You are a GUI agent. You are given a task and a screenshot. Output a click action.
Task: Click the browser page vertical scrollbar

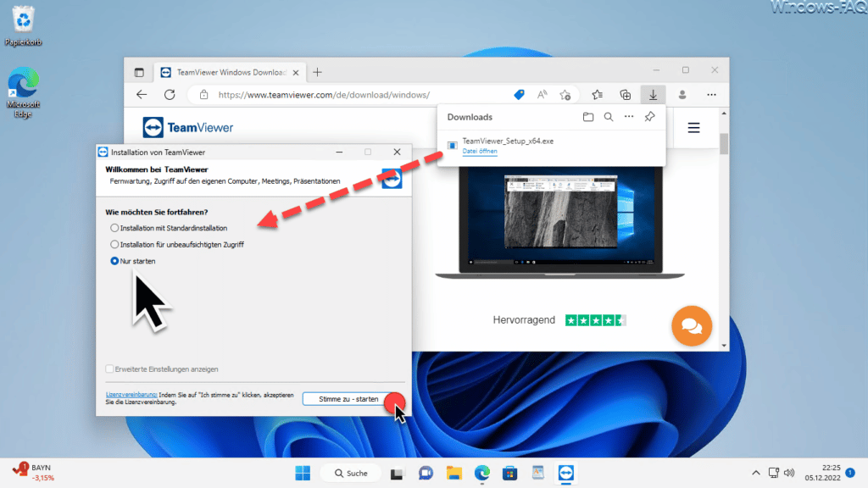coord(724,145)
